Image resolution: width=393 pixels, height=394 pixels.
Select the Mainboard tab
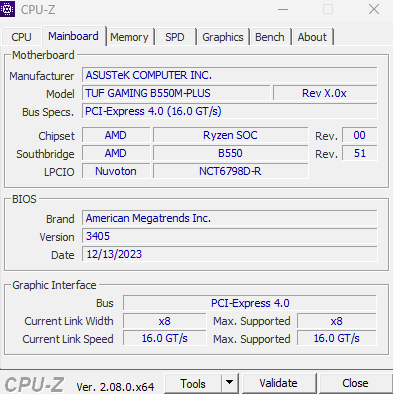pyautogui.click(x=73, y=36)
